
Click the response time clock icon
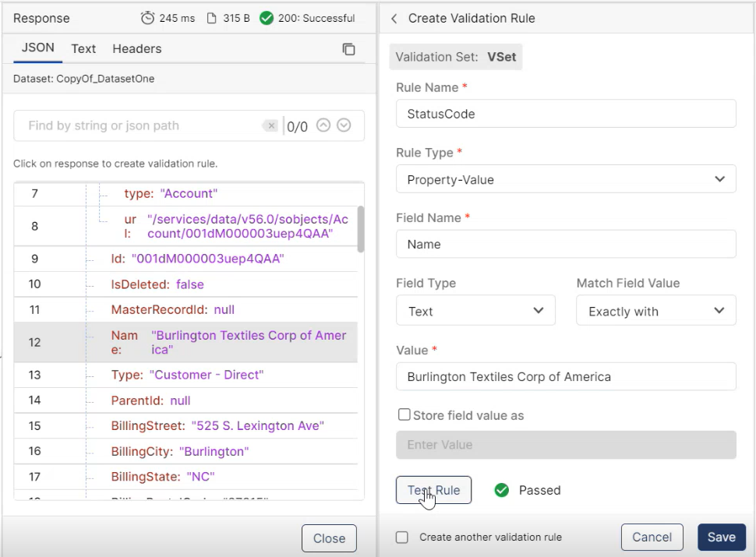tap(148, 18)
